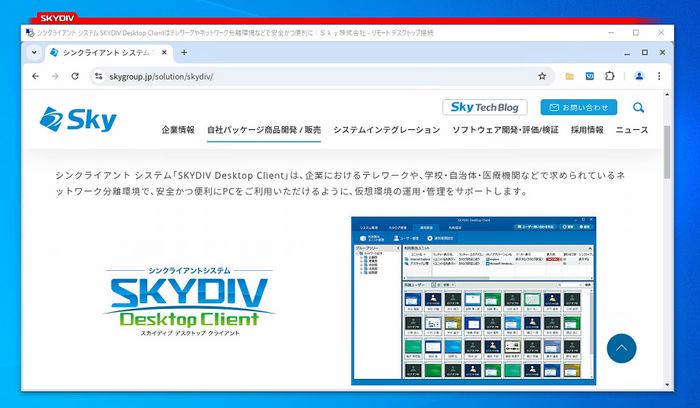Maximize the Chrome browser window
The height and width of the screenshot is (408, 700).
click(x=645, y=53)
